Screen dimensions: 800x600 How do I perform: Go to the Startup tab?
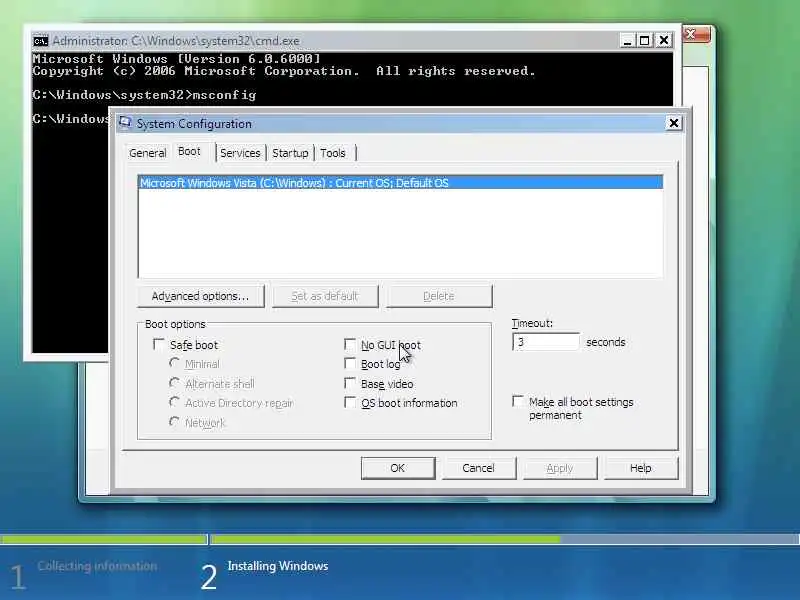click(x=290, y=153)
